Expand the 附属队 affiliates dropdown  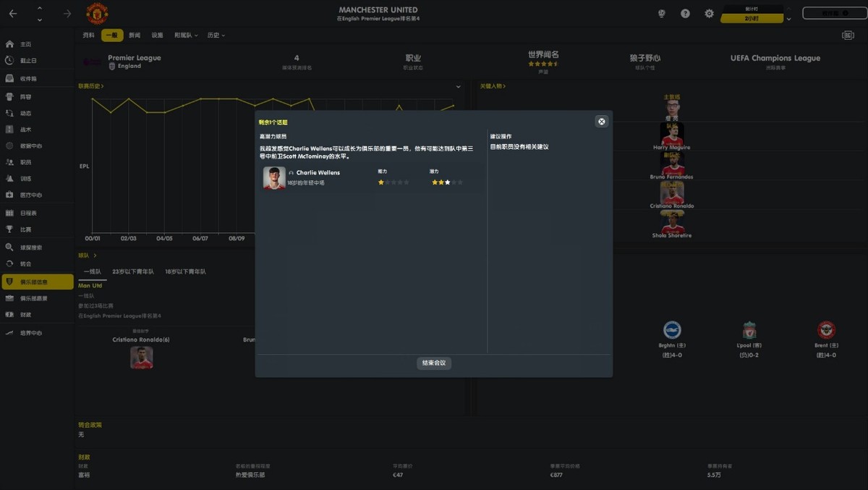click(x=185, y=35)
